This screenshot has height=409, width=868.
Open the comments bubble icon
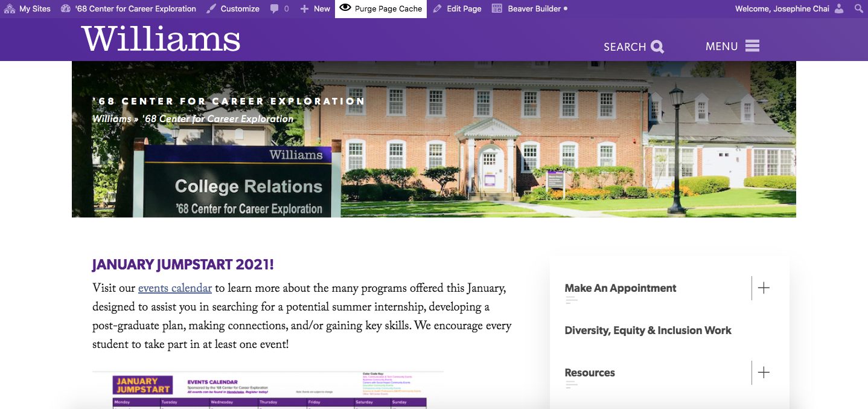tap(275, 9)
